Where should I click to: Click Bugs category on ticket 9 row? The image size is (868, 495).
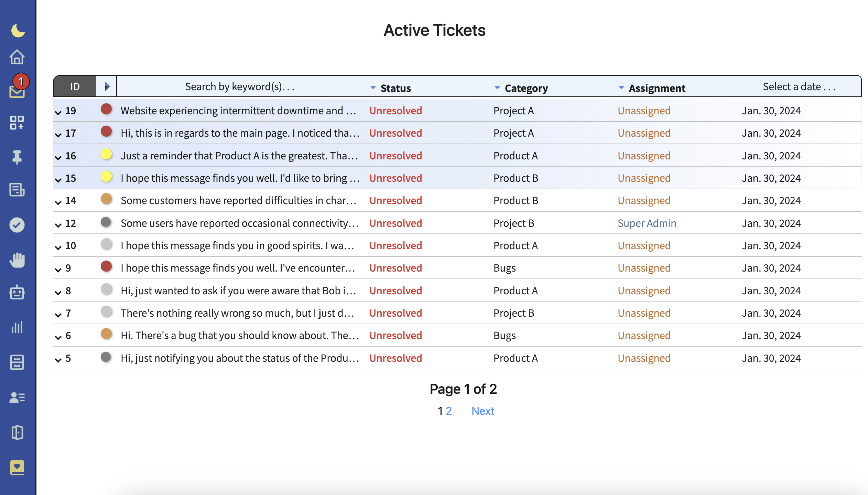tap(504, 268)
